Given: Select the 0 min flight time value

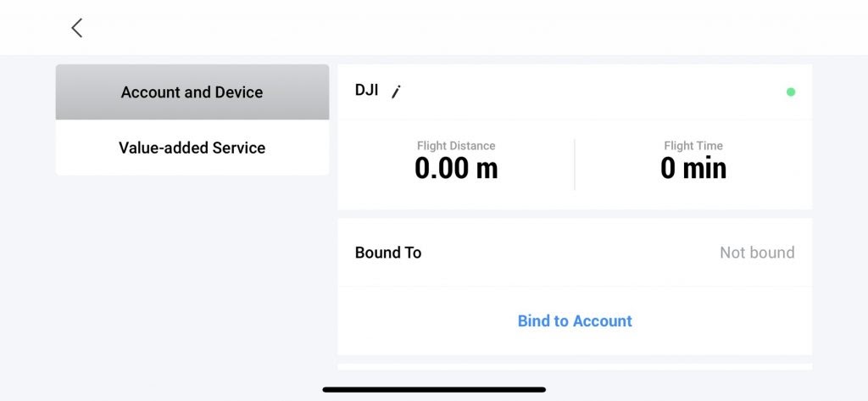Looking at the screenshot, I should tap(693, 169).
